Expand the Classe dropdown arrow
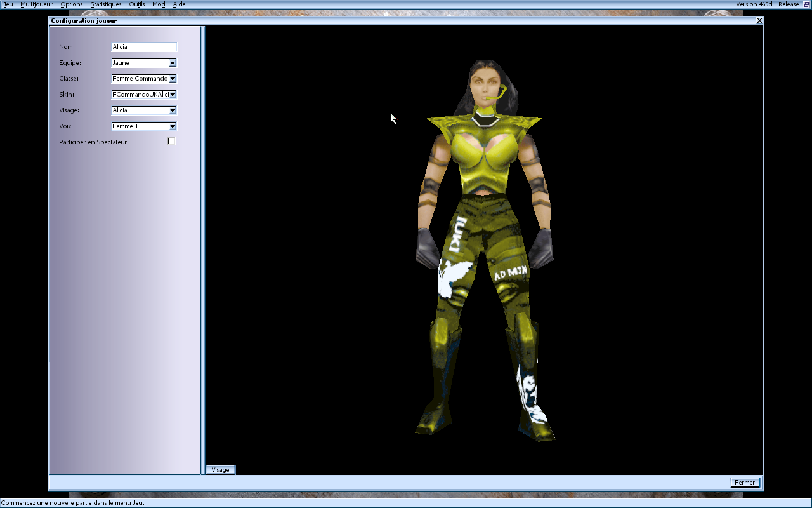Image resolution: width=812 pixels, height=508 pixels. point(173,79)
